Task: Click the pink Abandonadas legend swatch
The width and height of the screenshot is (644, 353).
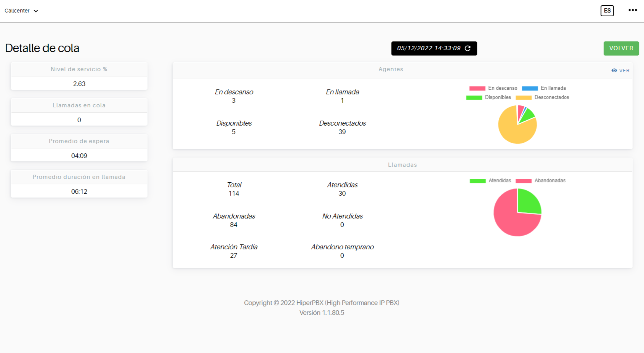Action: point(524,180)
